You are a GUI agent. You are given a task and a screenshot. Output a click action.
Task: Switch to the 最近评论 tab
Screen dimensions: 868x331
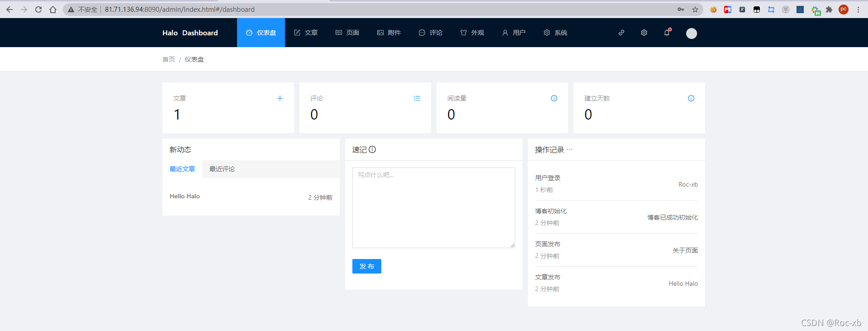pos(222,169)
